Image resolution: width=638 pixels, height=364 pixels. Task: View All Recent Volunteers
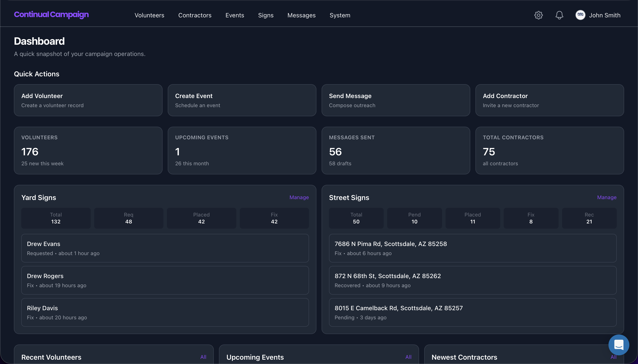click(203, 357)
